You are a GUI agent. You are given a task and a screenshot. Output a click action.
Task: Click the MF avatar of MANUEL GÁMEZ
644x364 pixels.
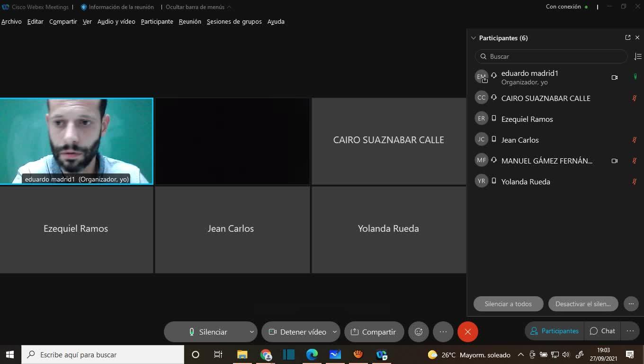[482, 160]
